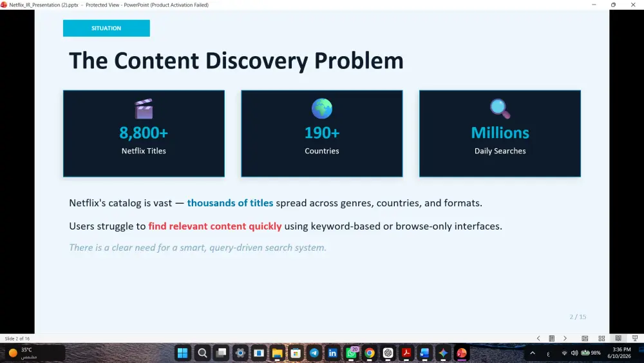This screenshot has height=363, width=644.
Task: Minimize the PowerPoint window
Action: 594,5
